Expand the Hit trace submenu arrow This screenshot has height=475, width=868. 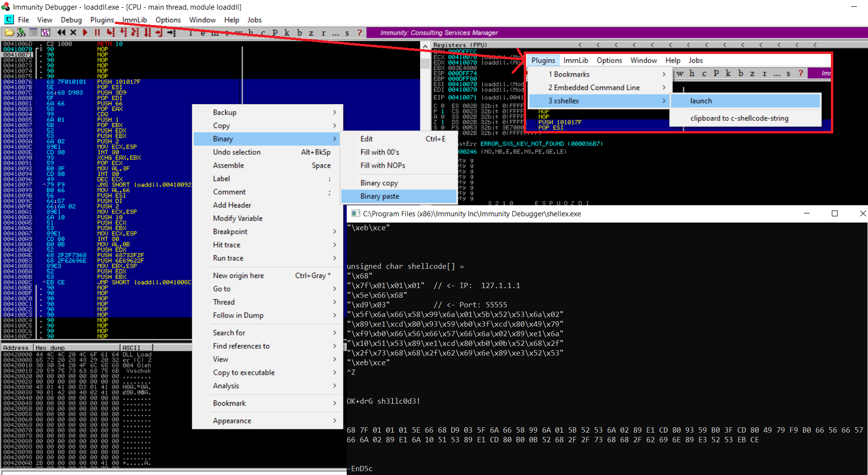(x=335, y=245)
